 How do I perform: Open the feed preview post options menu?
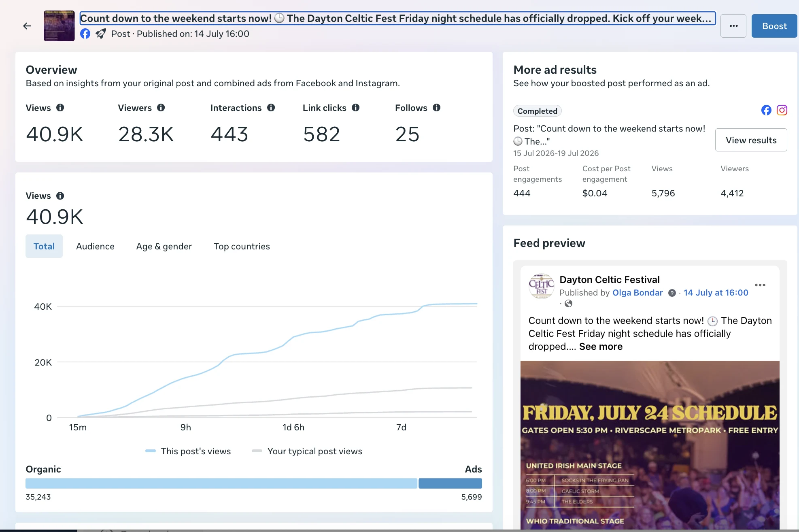pyautogui.click(x=760, y=285)
